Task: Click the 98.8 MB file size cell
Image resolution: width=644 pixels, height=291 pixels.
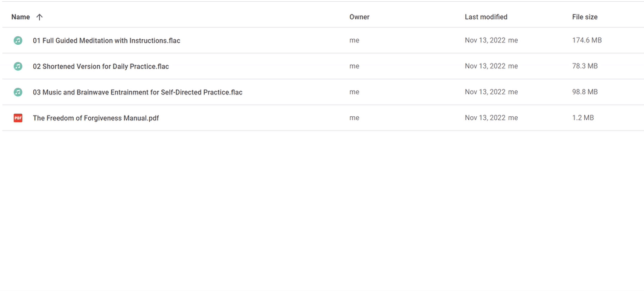Action: click(585, 92)
